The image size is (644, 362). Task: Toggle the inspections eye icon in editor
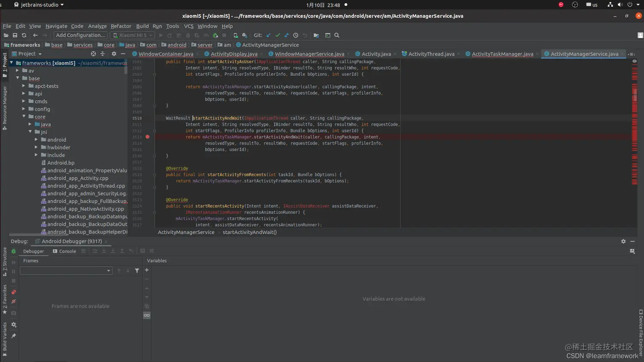[x=634, y=61]
